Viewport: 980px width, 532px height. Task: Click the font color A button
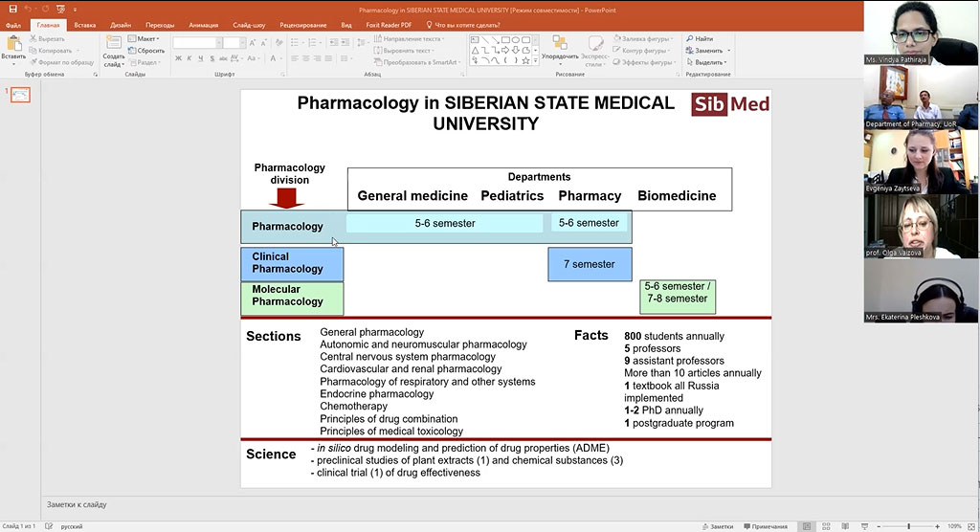(x=273, y=58)
